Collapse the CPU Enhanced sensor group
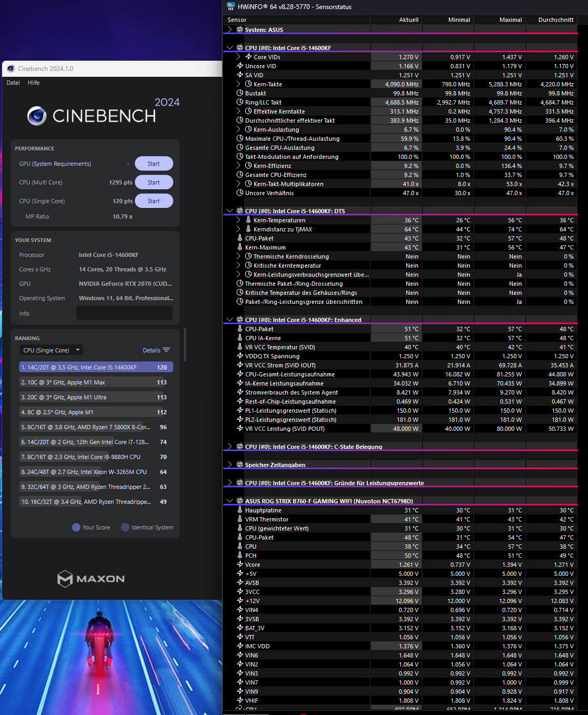This screenshot has width=588, height=715. tap(230, 320)
